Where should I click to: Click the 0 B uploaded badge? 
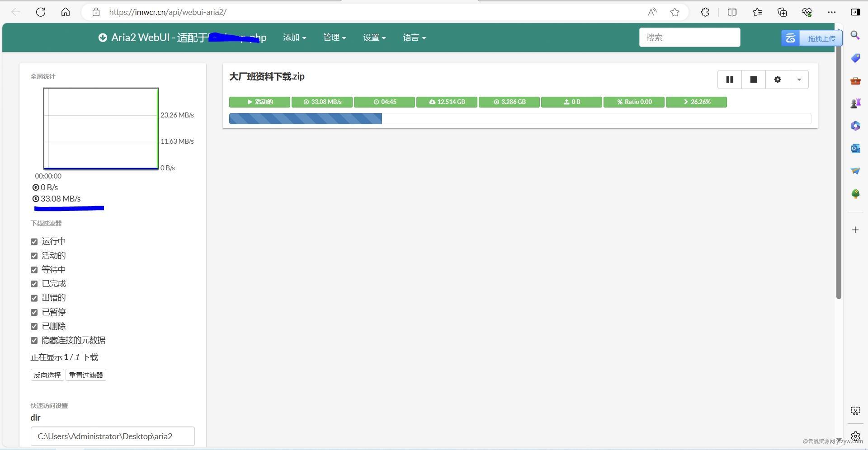coord(571,102)
